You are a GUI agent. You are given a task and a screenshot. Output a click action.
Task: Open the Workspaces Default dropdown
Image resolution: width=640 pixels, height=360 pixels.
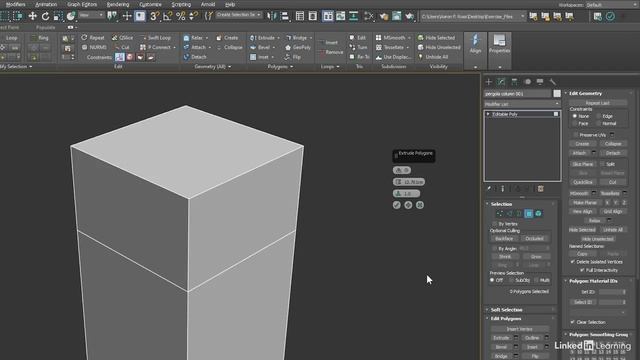611,4
